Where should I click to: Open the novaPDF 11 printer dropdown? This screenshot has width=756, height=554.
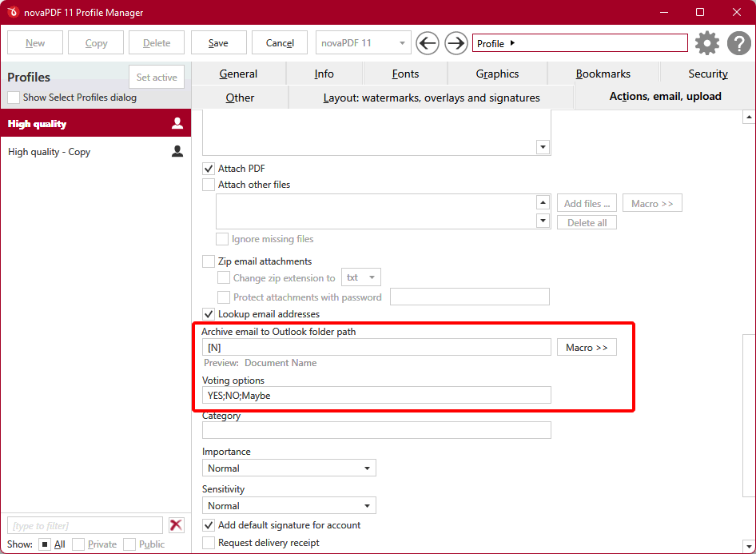[x=363, y=43]
